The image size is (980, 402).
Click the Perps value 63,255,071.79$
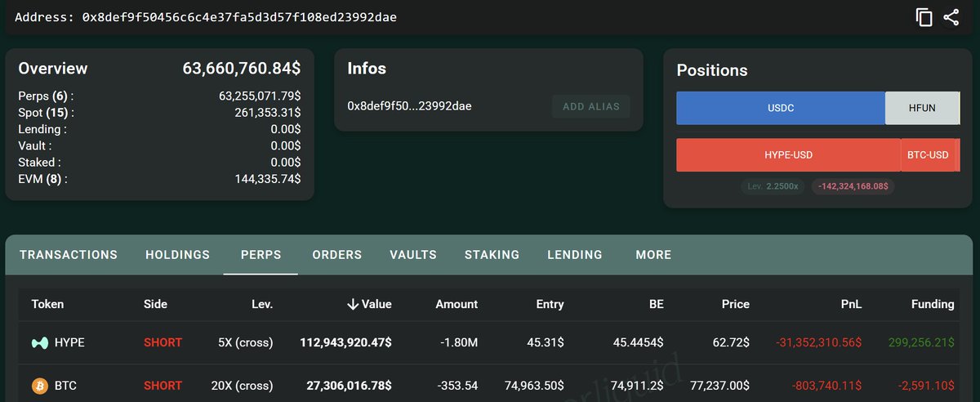click(x=260, y=96)
